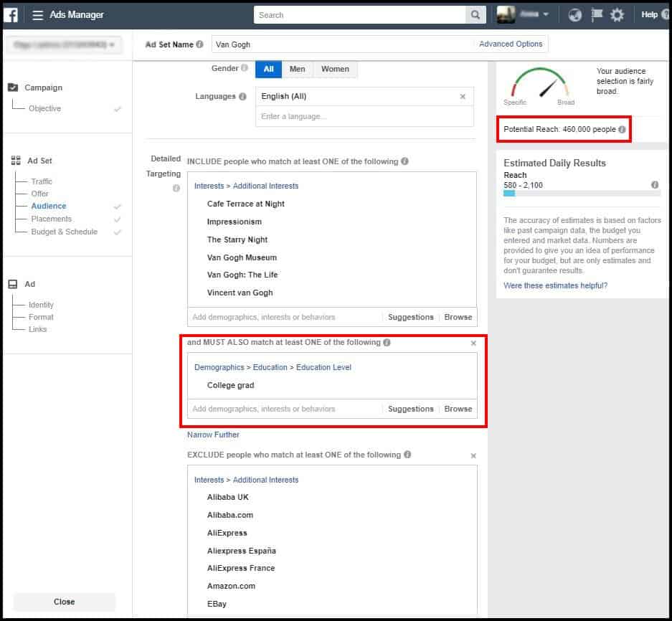Select the All gender option
Viewport: 672px width, 621px height.
[268, 69]
